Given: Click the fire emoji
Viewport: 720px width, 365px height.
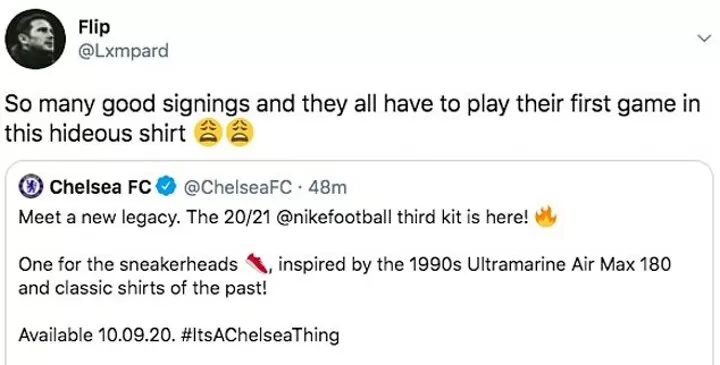Looking at the screenshot, I should (546, 216).
